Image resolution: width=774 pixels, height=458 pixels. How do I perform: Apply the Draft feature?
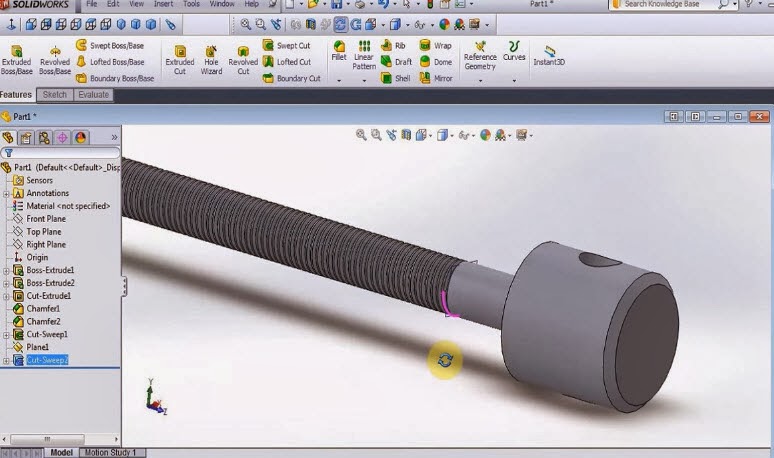396,62
